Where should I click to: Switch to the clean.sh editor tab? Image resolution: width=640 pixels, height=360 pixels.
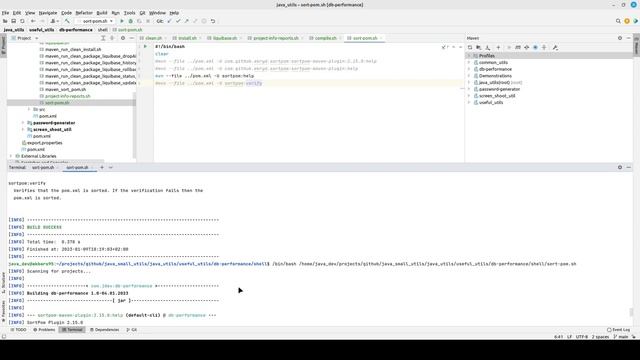[153, 38]
